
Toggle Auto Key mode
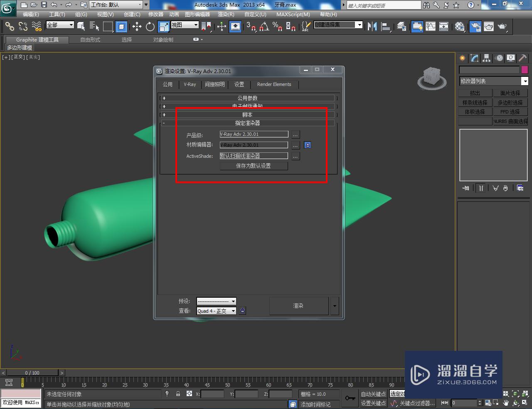373,394
